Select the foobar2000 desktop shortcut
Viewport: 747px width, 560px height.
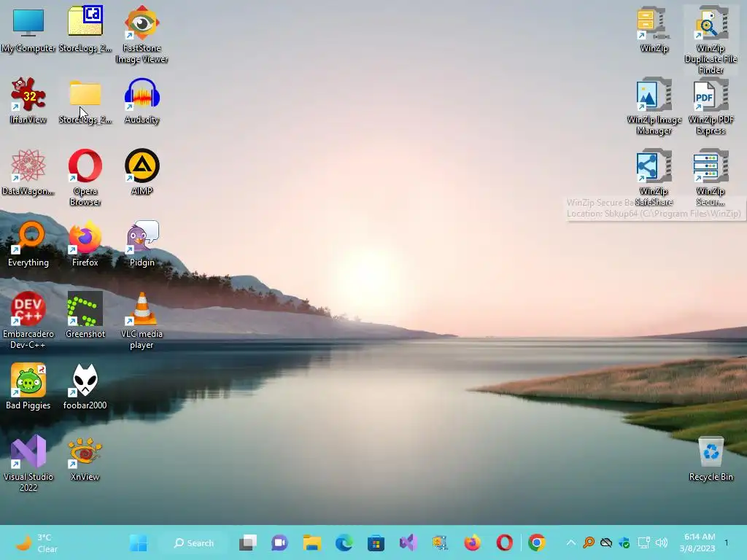85,386
